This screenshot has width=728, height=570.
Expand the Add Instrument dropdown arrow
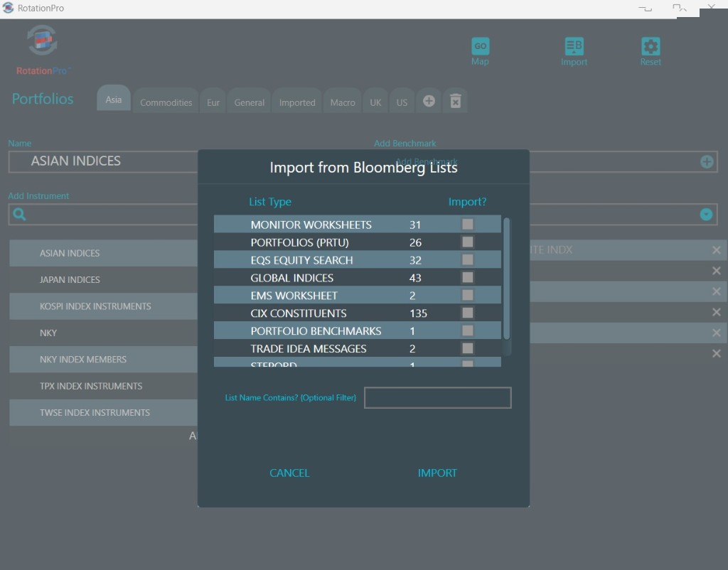pyautogui.click(x=706, y=214)
